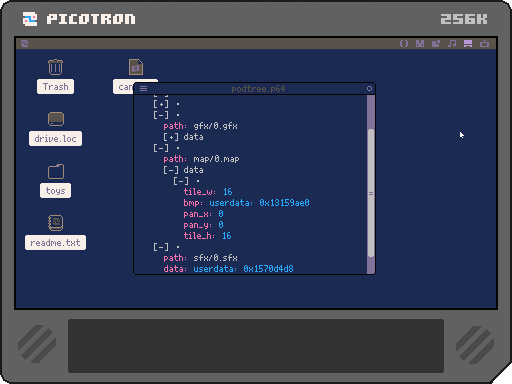
Task: Switch to the desktop workspace icon
Action: point(468,44)
